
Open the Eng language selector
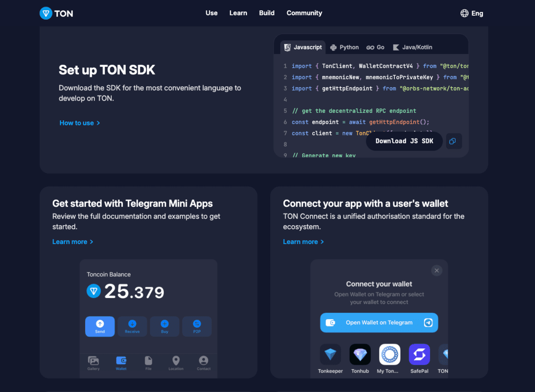pyautogui.click(x=472, y=13)
